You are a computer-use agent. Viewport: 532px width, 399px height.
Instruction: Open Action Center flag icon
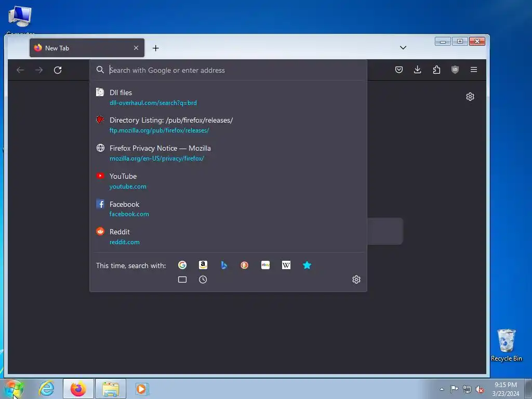454,389
